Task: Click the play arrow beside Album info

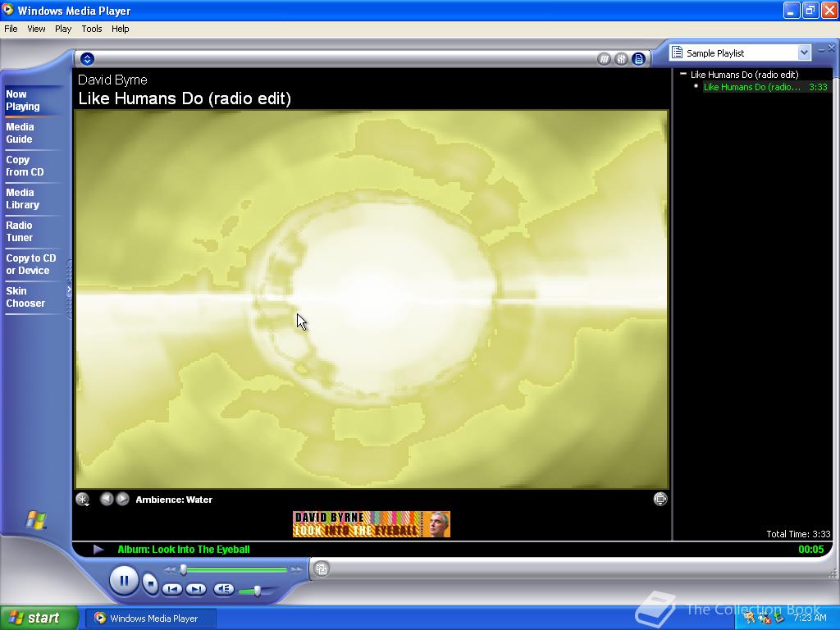Action: click(x=98, y=549)
